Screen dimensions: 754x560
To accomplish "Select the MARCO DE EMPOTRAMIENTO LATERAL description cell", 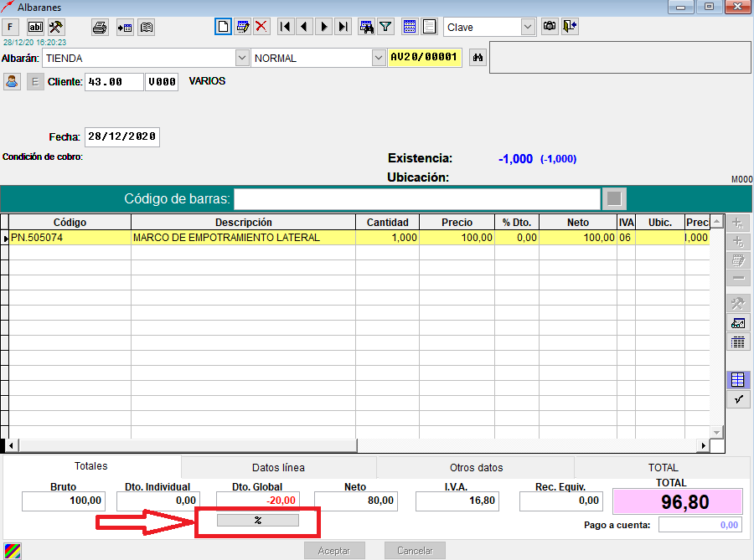I will 243,237.
